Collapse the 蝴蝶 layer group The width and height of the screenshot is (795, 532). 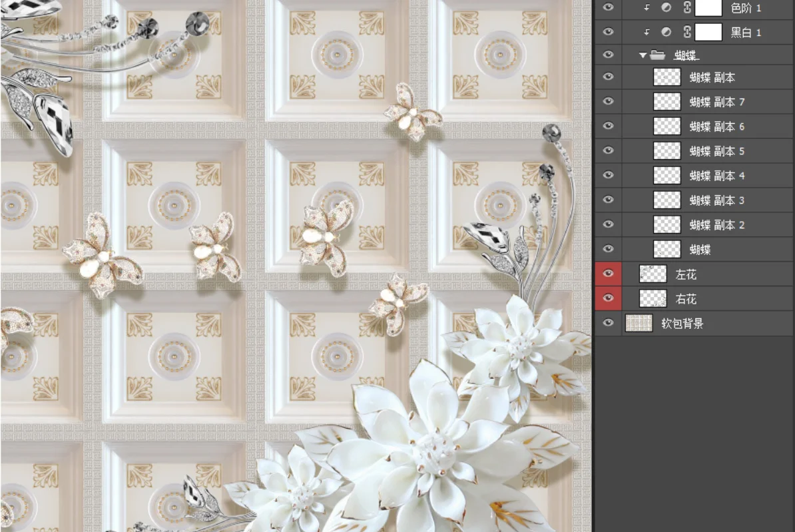643,55
